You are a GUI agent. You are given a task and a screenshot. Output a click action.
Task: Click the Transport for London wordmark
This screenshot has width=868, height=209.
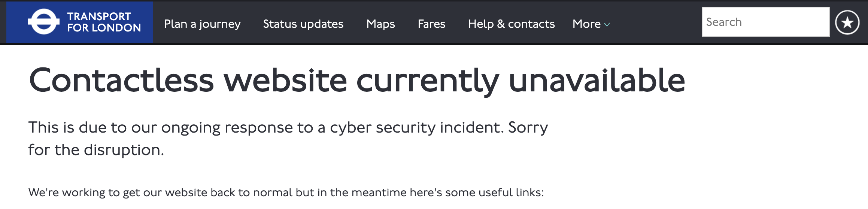click(104, 22)
